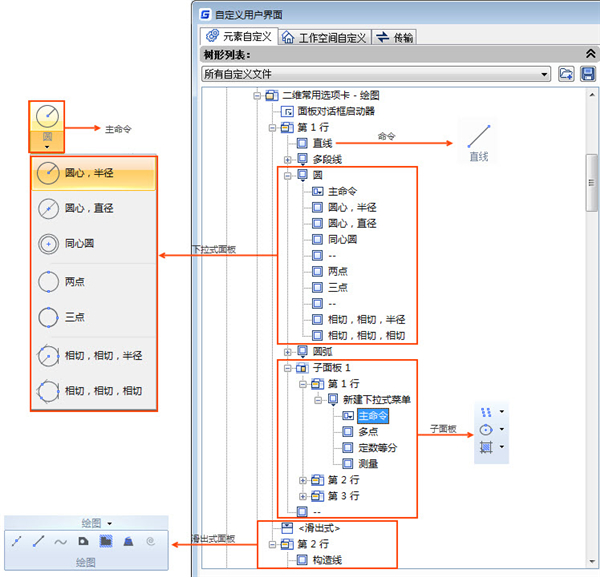Image resolution: width=600 pixels, height=577 pixels.
Task: Click the 直线 line preview icon
Action: (x=479, y=137)
